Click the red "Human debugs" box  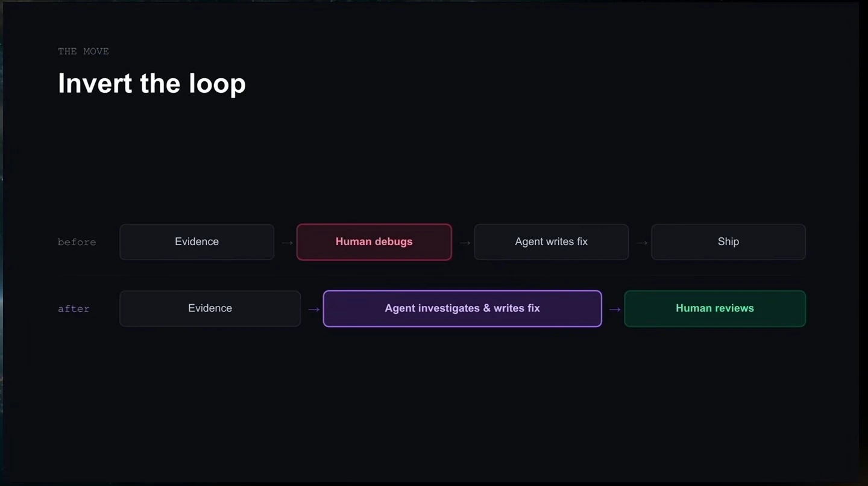point(374,242)
